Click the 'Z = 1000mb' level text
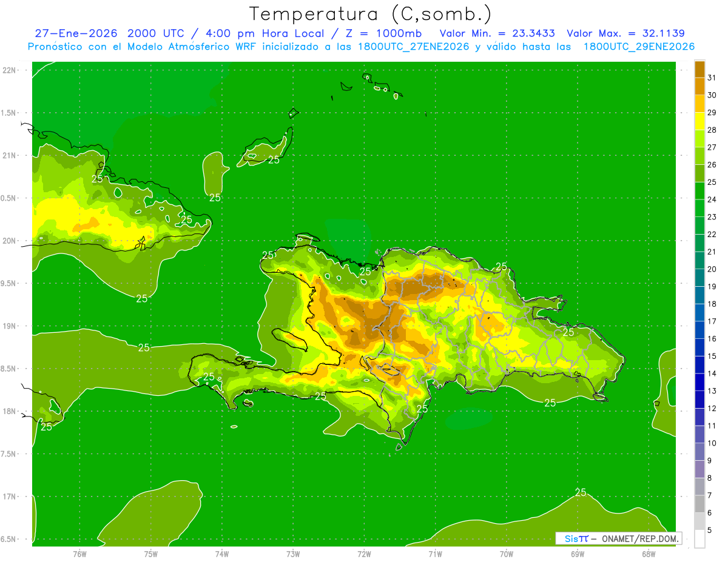The height and width of the screenshot is (562, 728). click(382, 33)
